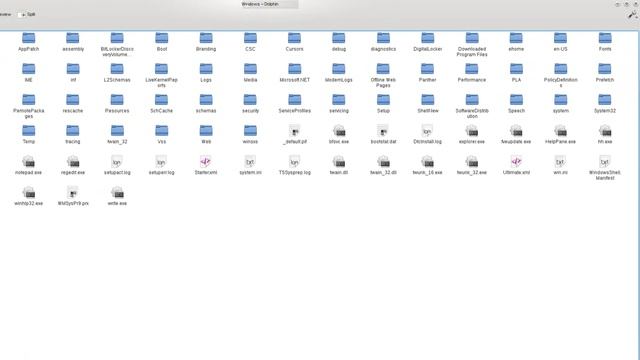The height and width of the screenshot is (360, 640).
Task: Select the LiveKernelReports folder icon
Action: [162, 69]
